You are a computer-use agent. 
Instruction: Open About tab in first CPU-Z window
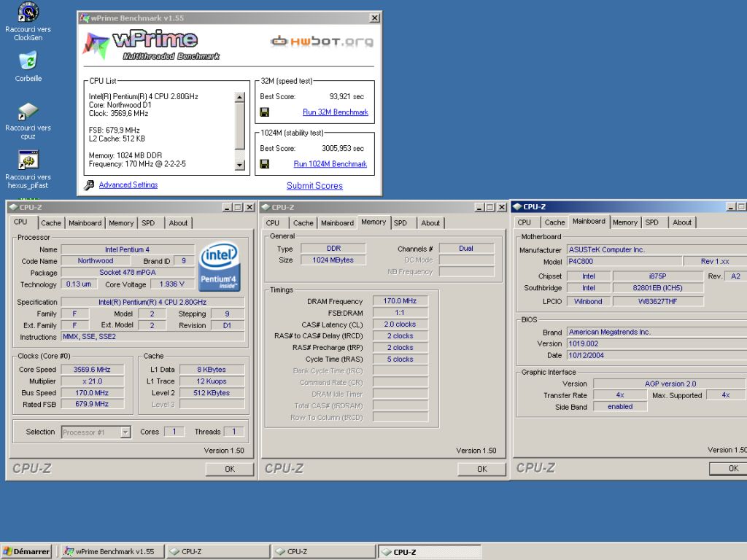pos(178,223)
